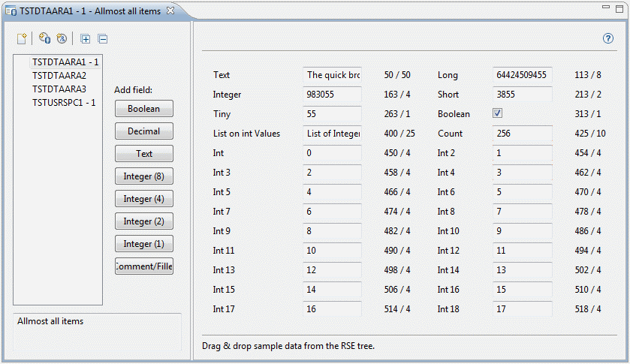Screen dimensions: 630x364
Task: Select TSTUSRSPC1 - 1 in the list
Action: (x=64, y=103)
